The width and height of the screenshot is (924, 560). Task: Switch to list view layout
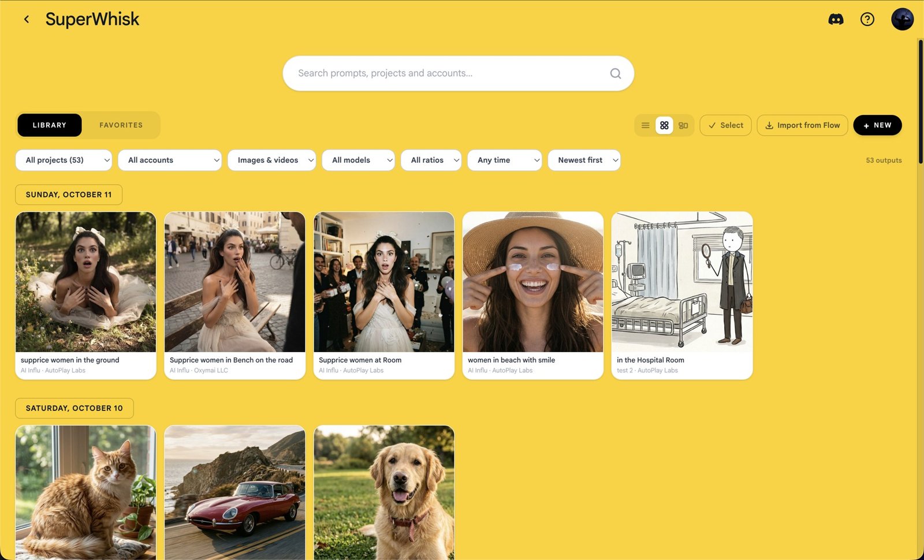(646, 125)
